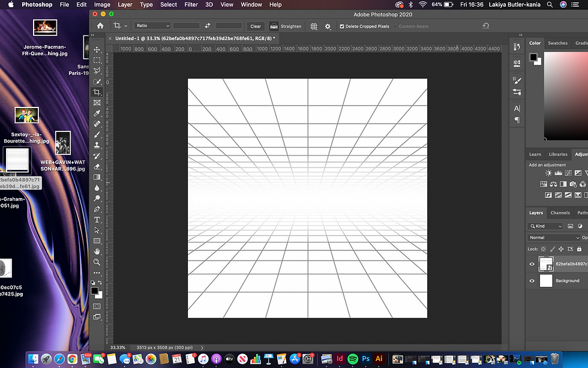Open Spotify from the Dock
Screen dimensions: 588x368
(353, 359)
